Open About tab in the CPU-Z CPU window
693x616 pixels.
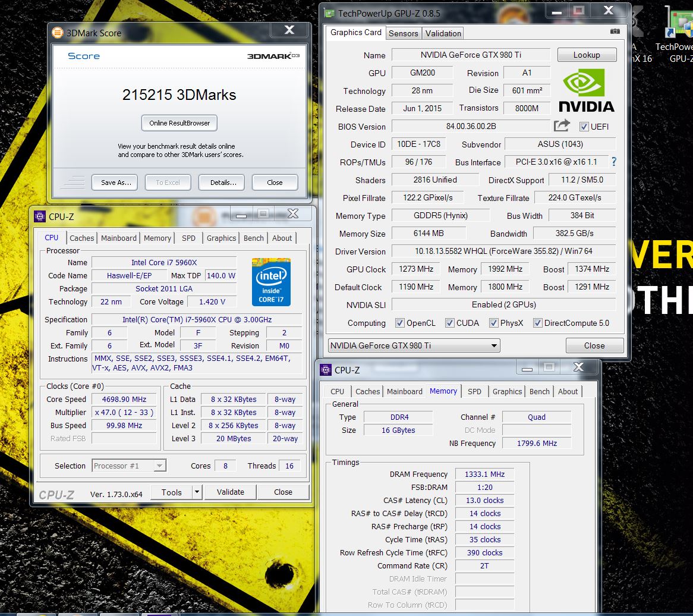point(282,238)
